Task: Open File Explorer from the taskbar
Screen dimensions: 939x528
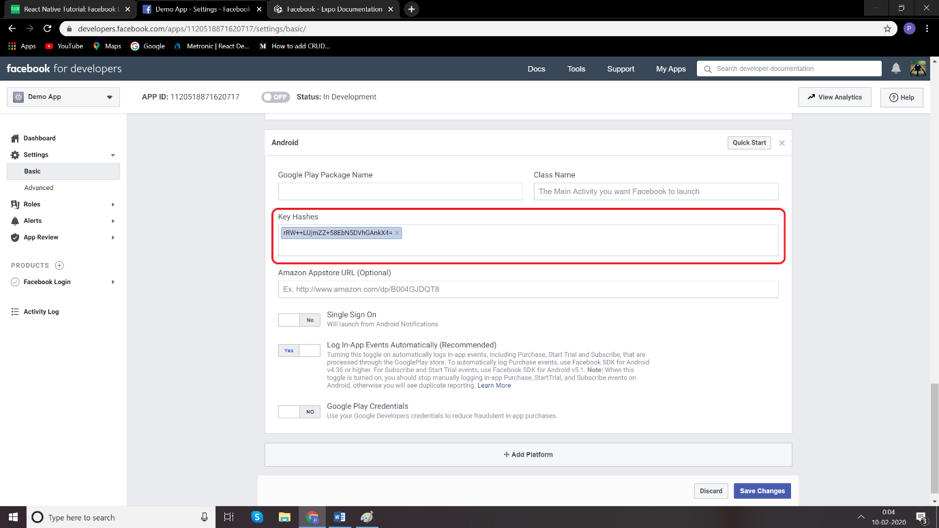Action: (284, 517)
